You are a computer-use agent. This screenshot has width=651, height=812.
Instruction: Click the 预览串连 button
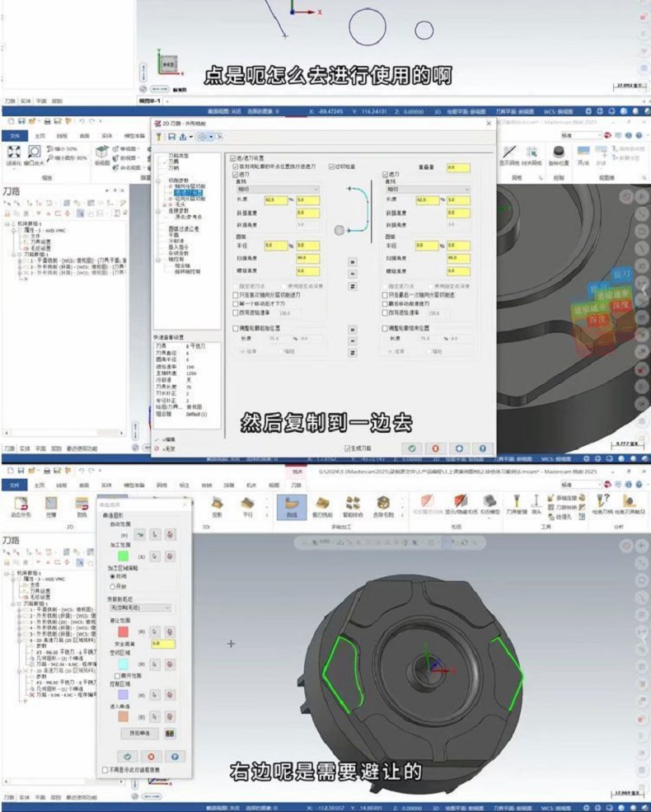pyautogui.click(x=139, y=732)
